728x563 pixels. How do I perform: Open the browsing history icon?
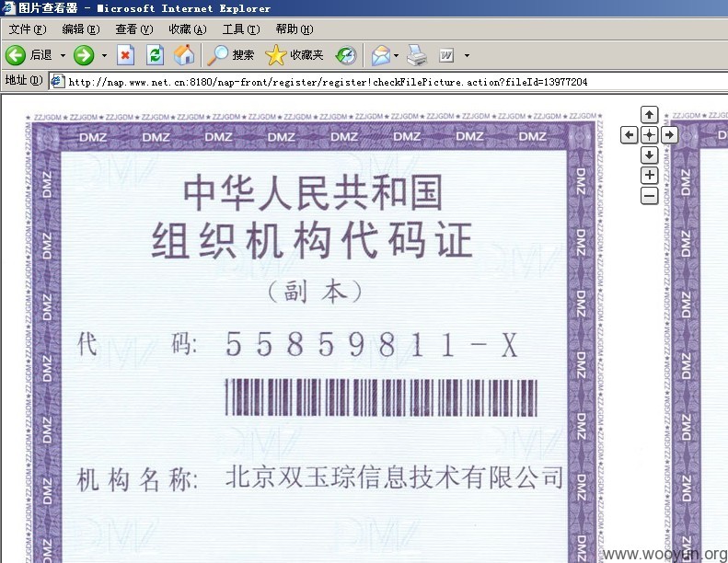(x=346, y=56)
